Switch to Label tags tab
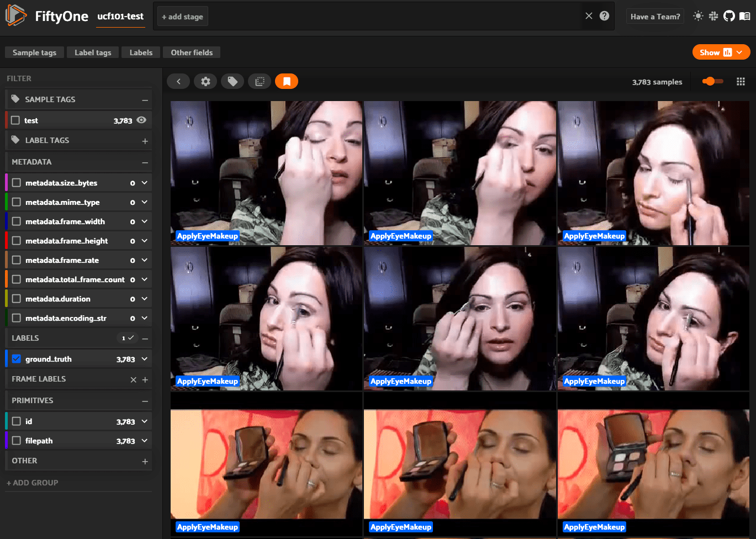Viewport: 756px width, 539px height. click(x=93, y=52)
